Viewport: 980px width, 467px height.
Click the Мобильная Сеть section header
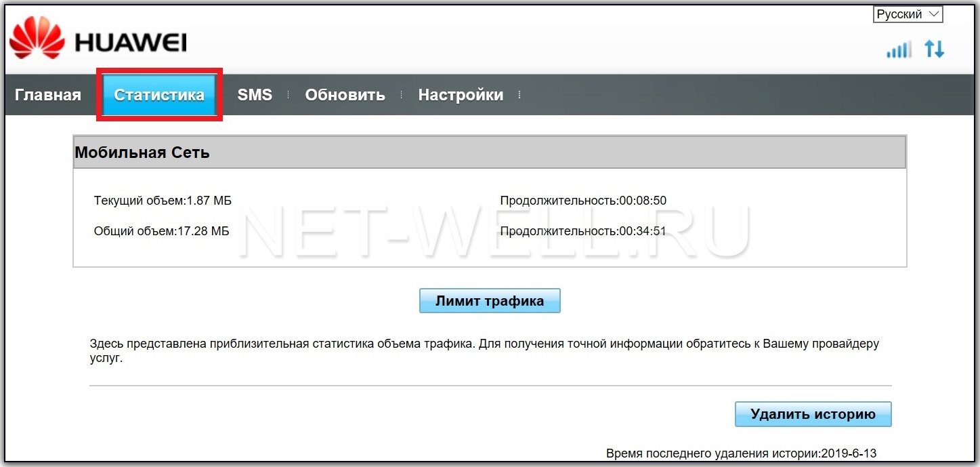490,153
